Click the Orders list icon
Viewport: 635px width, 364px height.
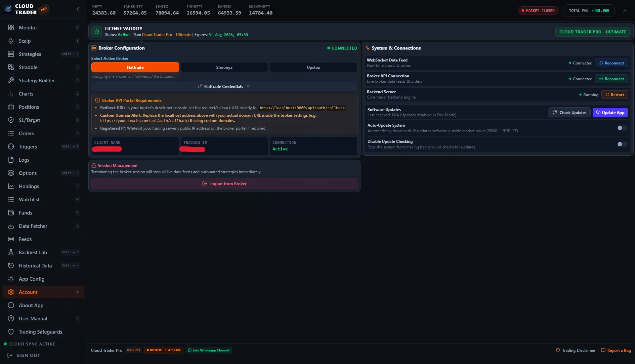point(11,133)
